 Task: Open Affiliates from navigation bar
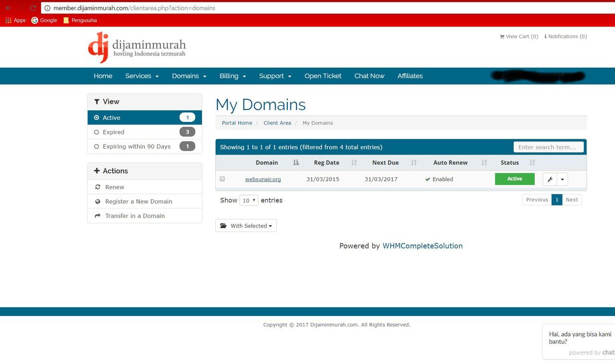410,76
